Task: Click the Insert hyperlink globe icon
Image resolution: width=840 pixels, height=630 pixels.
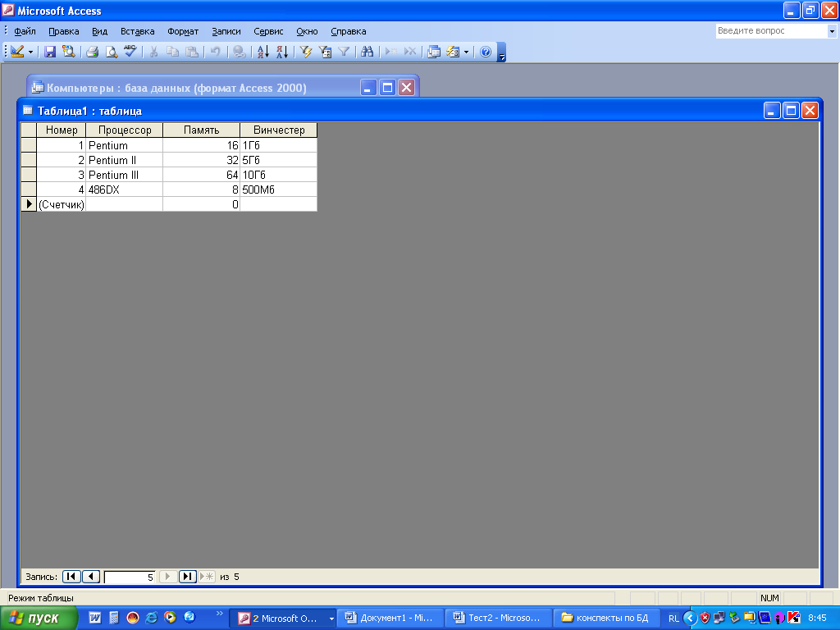Action: [x=240, y=52]
